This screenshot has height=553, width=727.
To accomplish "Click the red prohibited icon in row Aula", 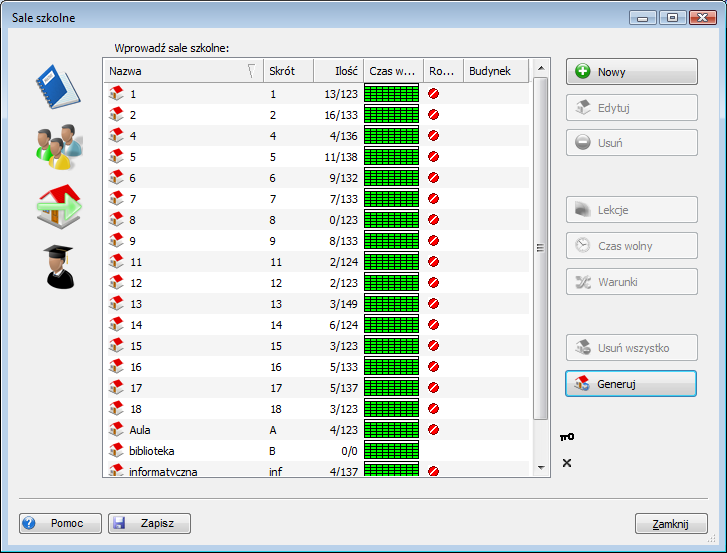I will tap(434, 430).
